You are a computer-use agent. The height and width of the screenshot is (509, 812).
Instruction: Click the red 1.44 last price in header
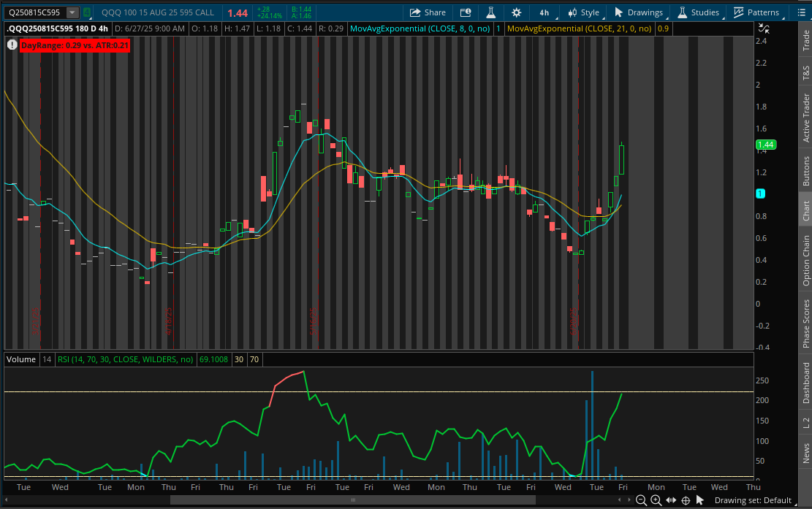click(x=238, y=13)
